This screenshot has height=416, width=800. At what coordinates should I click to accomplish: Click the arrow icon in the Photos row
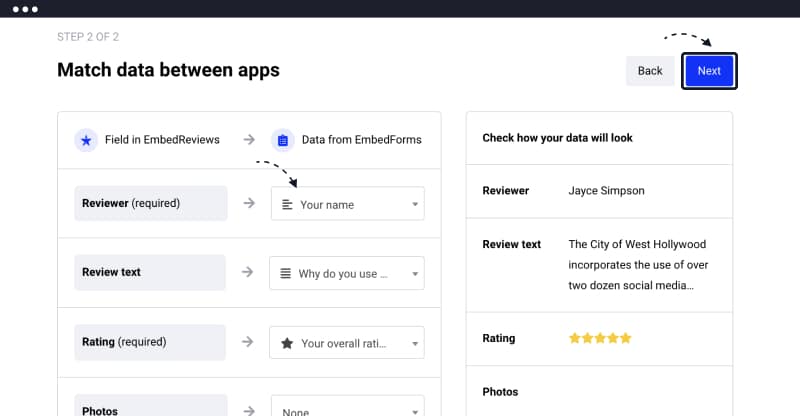[249, 410]
